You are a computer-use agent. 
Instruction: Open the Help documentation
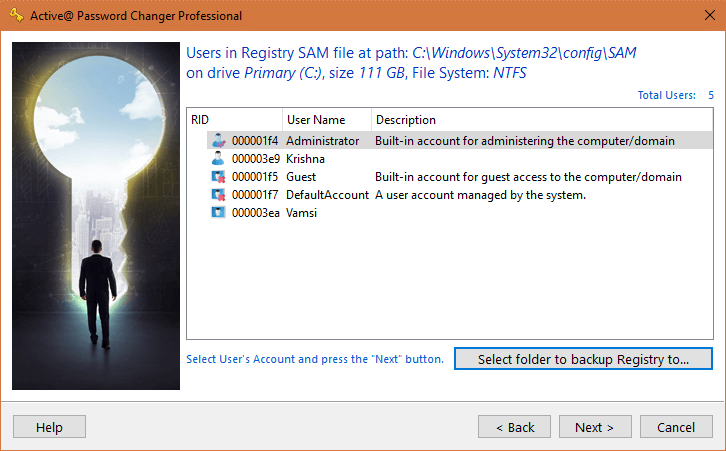[x=50, y=427]
